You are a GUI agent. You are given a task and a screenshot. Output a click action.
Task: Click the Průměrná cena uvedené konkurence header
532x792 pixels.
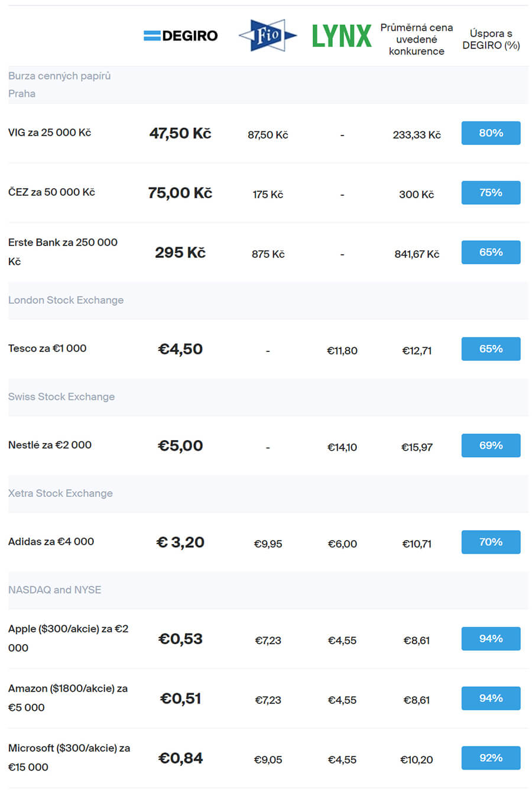pyautogui.click(x=417, y=39)
